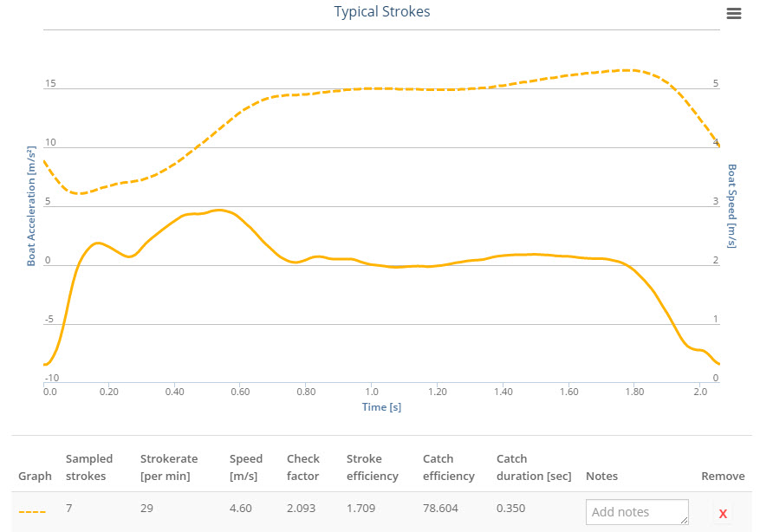Select the Stroke efficiency column header
The image size is (760, 532).
click(373, 467)
